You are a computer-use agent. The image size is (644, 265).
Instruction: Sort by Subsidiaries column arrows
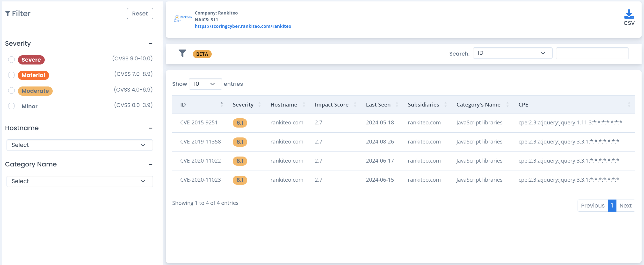(445, 105)
